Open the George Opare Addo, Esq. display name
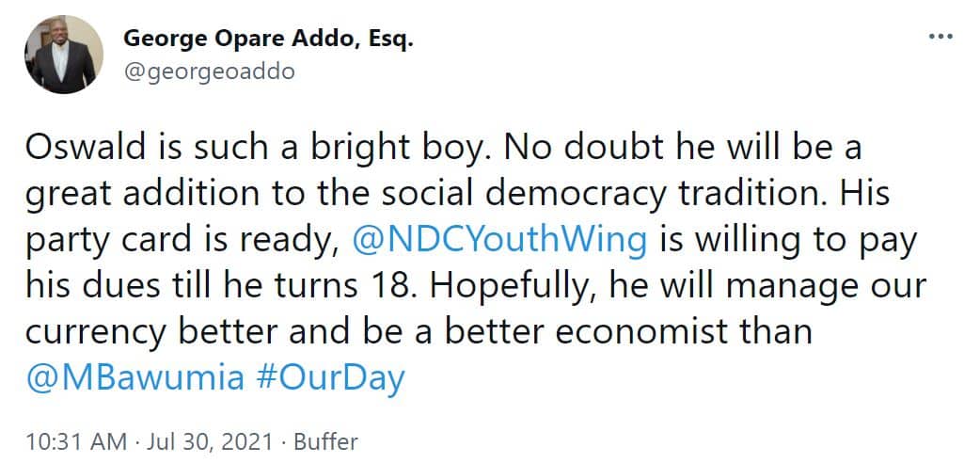Image resolution: width=980 pixels, height=463 pixels. pos(268,39)
